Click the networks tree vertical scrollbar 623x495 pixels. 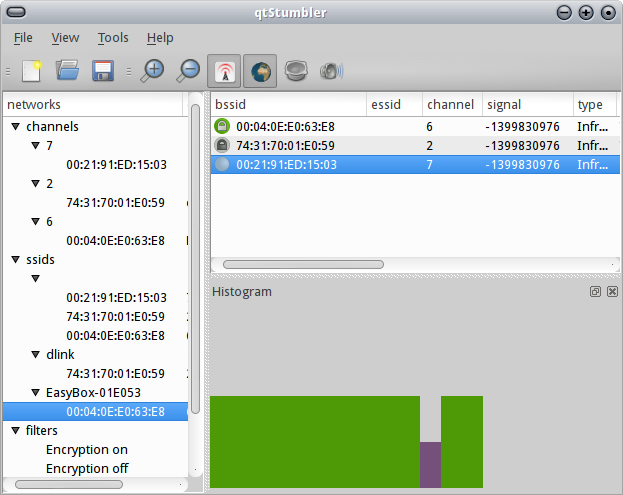point(195,259)
